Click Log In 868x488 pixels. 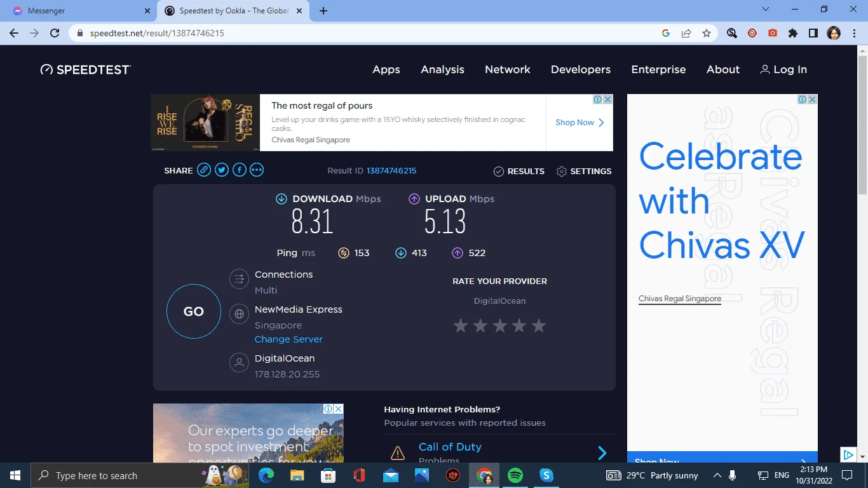783,70
